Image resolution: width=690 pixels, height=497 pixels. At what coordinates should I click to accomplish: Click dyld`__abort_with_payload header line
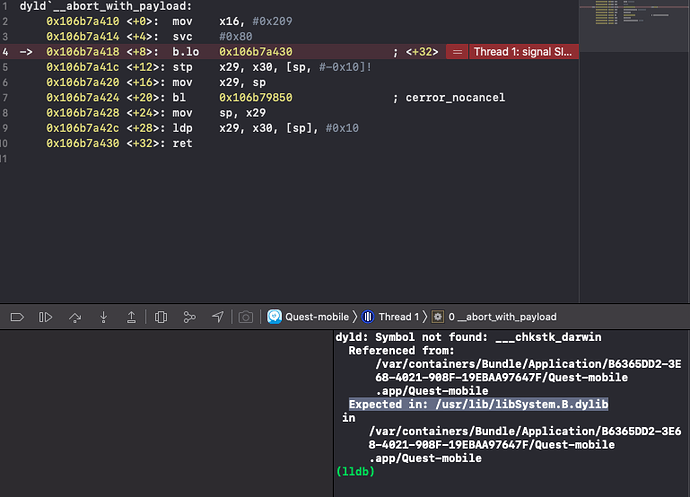[x=106, y=6]
